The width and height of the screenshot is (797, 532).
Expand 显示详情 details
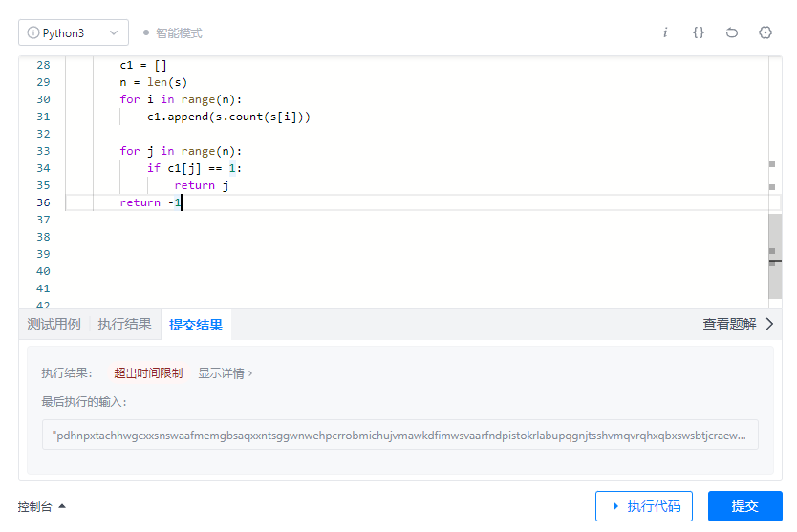click(226, 373)
